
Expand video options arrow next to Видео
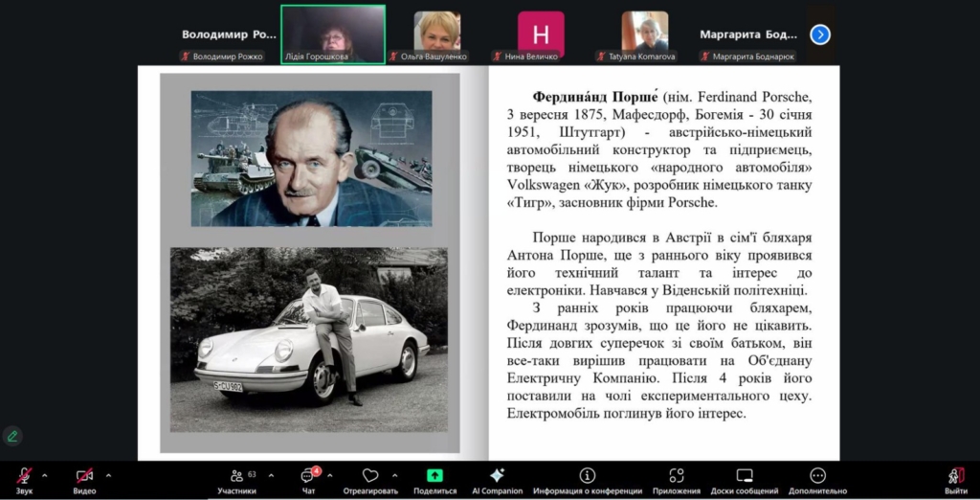pos(108,475)
